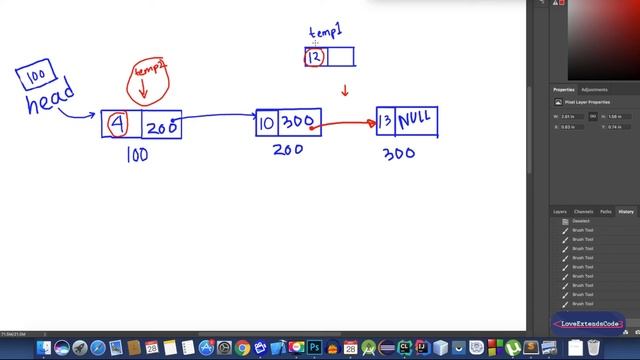Select the History tab
640x360 pixels.
point(626,212)
